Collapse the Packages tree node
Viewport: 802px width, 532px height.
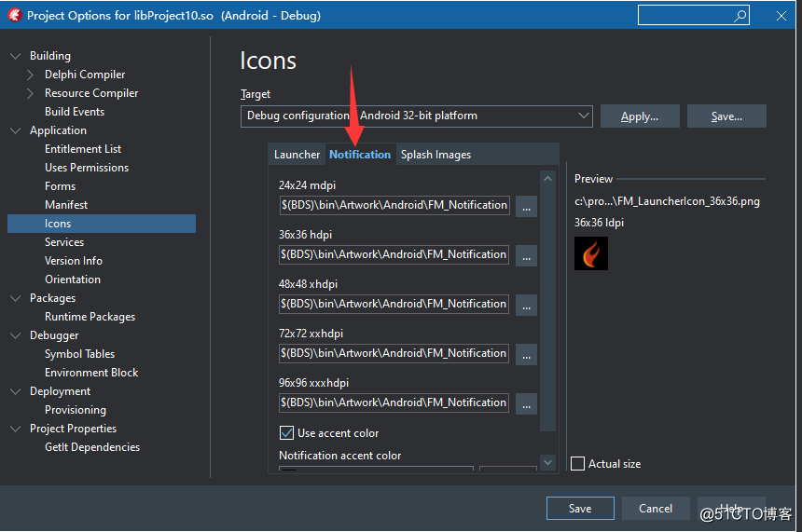coord(16,298)
